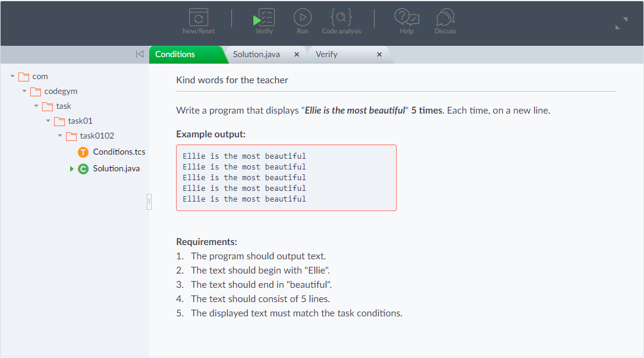Select the Conditions tab
This screenshot has height=358, width=644.
(x=175, y=54)
